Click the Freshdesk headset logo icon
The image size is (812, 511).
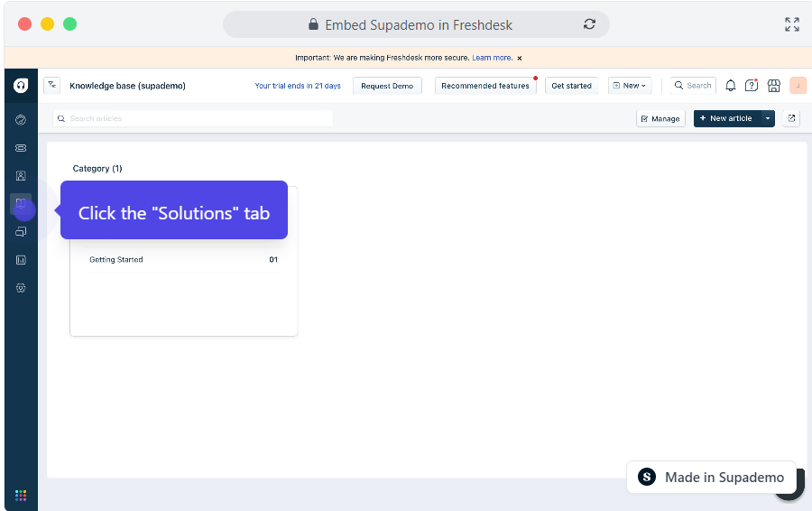pos(21,86)
